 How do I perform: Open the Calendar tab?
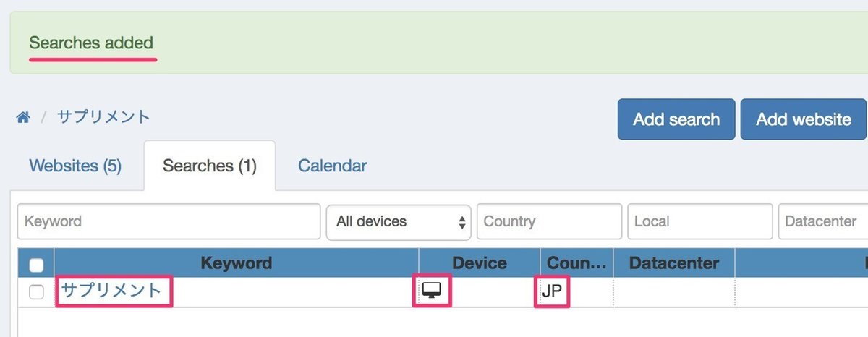pos(333,166)
